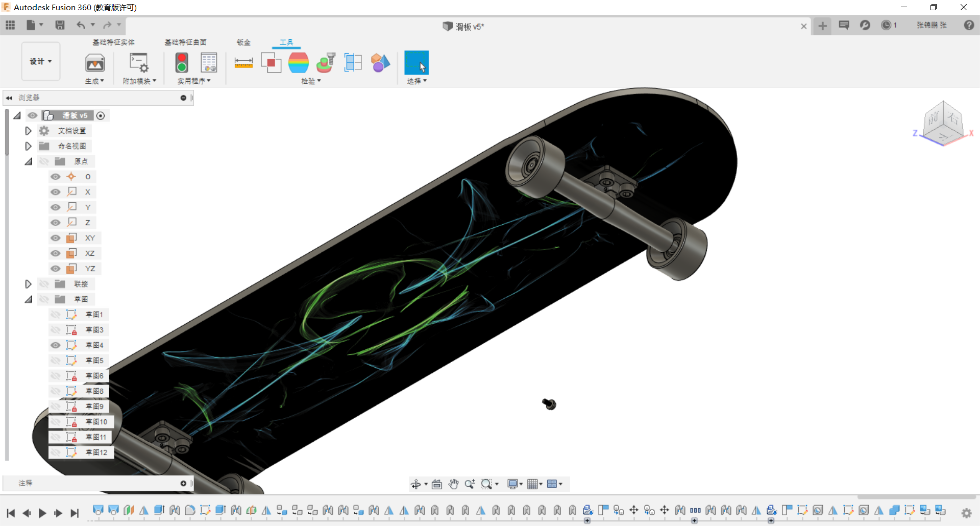Expand the 注释 comments panel
Screen dimensions: 980x526
coord(183,483)
